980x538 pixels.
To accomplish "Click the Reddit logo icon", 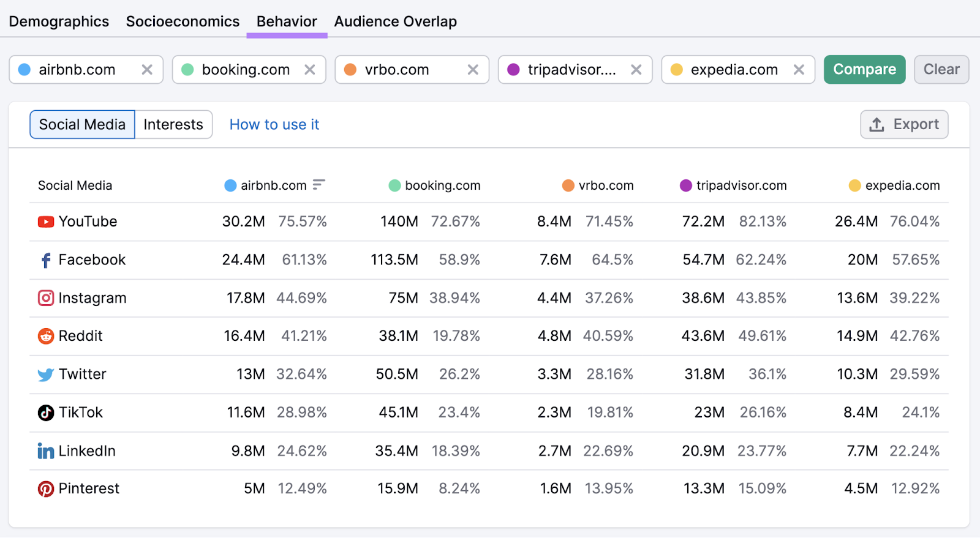I will (x=46, y=336).
